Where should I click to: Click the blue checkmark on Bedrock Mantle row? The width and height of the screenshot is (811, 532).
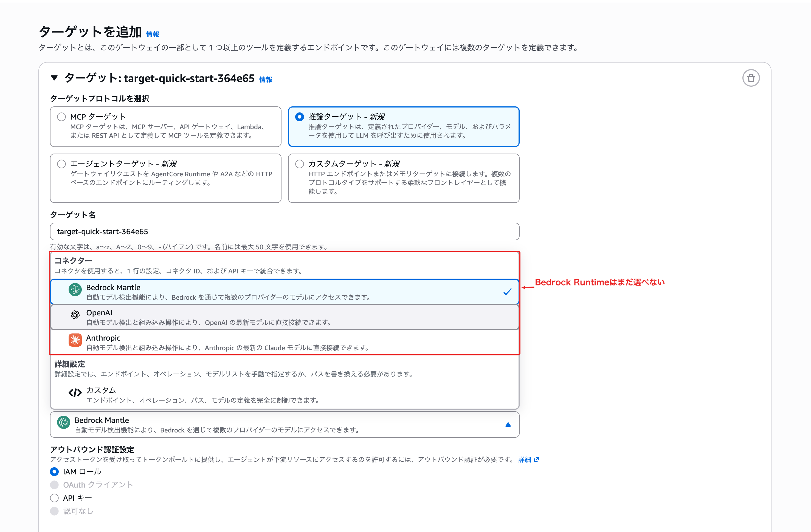tap(507, 292)
